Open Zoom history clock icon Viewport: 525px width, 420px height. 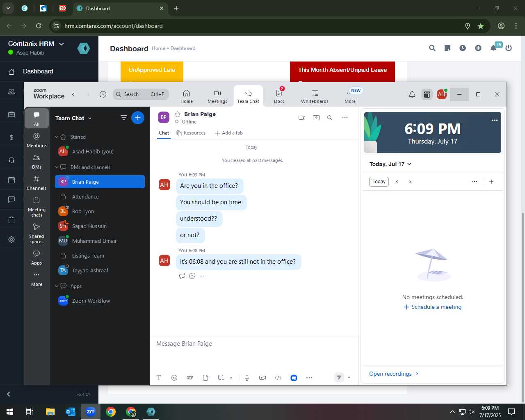click(103, 94)
